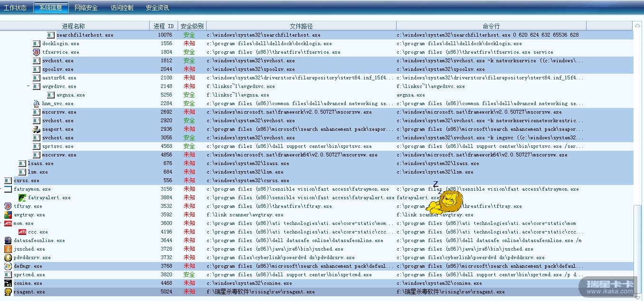
Task: Click the Java icon of jusched.exe
Action: tap(8, 249)
